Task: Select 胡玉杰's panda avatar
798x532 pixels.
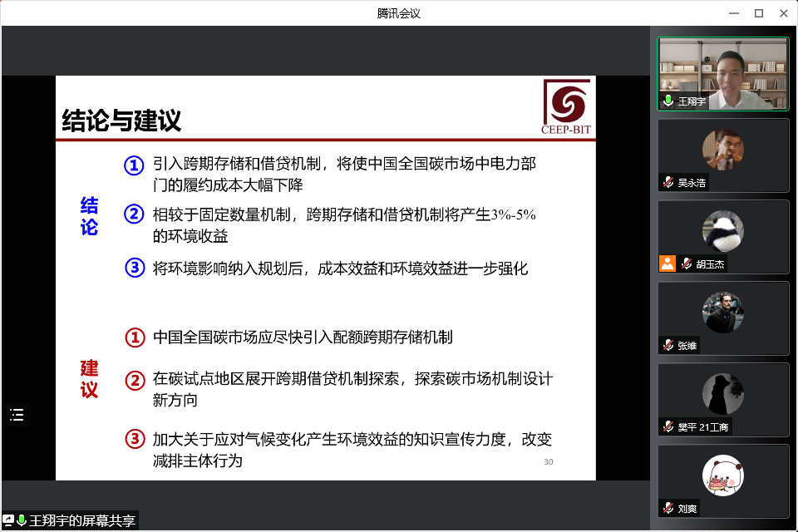Action: click(722, 230)
